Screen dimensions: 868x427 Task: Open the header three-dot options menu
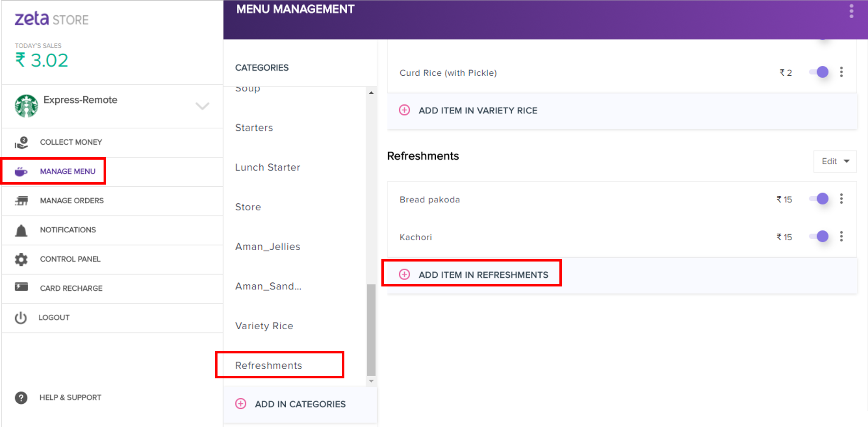(851, 11)
